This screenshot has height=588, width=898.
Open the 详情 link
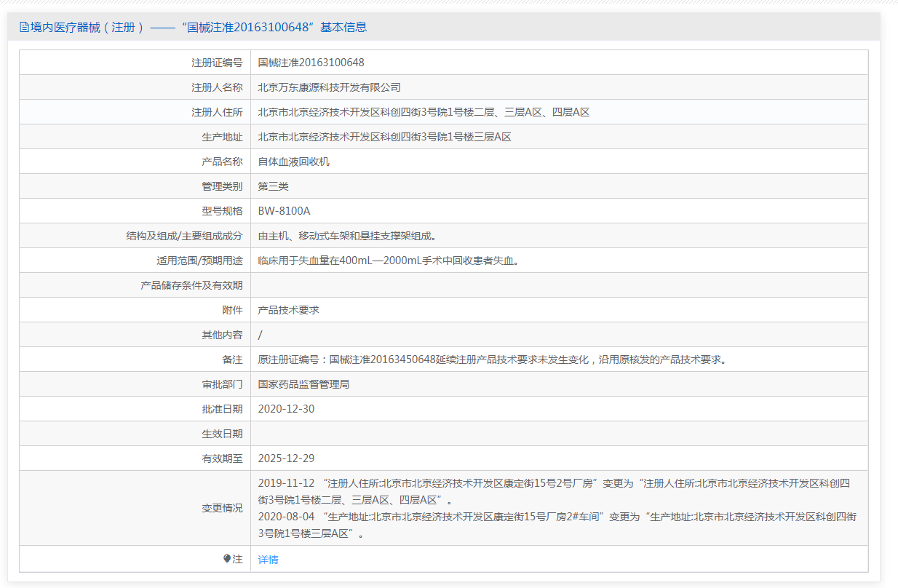(268, 560)
